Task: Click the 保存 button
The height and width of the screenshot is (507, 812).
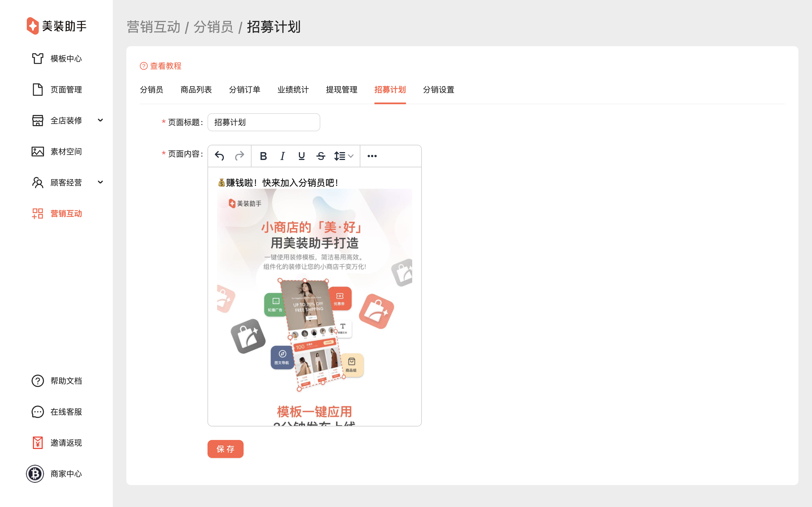Action: point(225,449)
